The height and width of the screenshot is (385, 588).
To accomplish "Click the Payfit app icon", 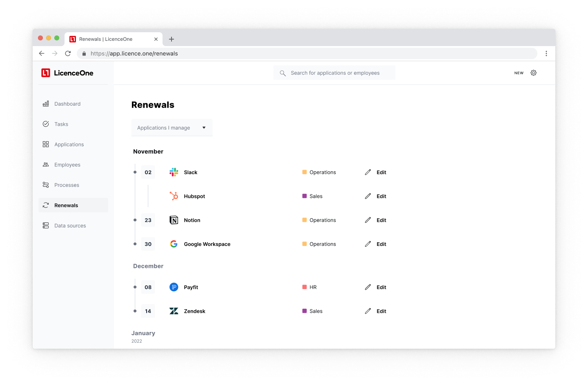I will point(174,287).
